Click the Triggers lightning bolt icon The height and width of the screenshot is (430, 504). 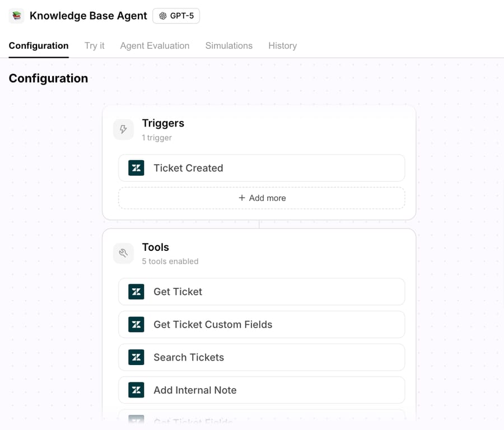click(123, 129)
